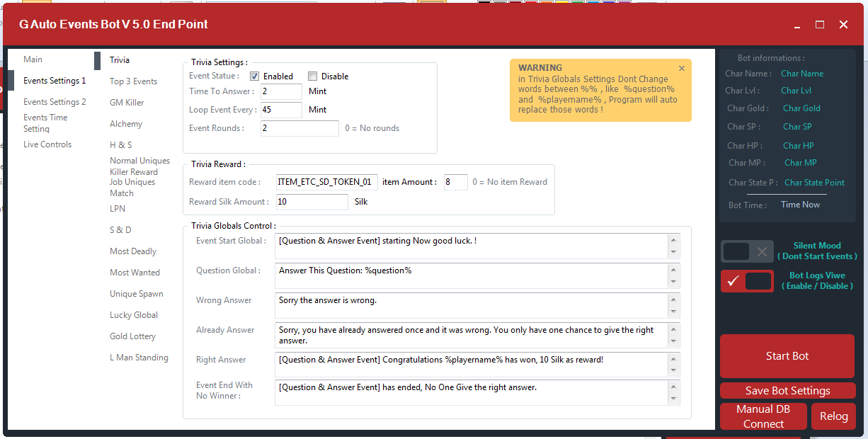868x439 pixels.
Task: Click the Char State Point value
Action: click(x=814, y=183)
